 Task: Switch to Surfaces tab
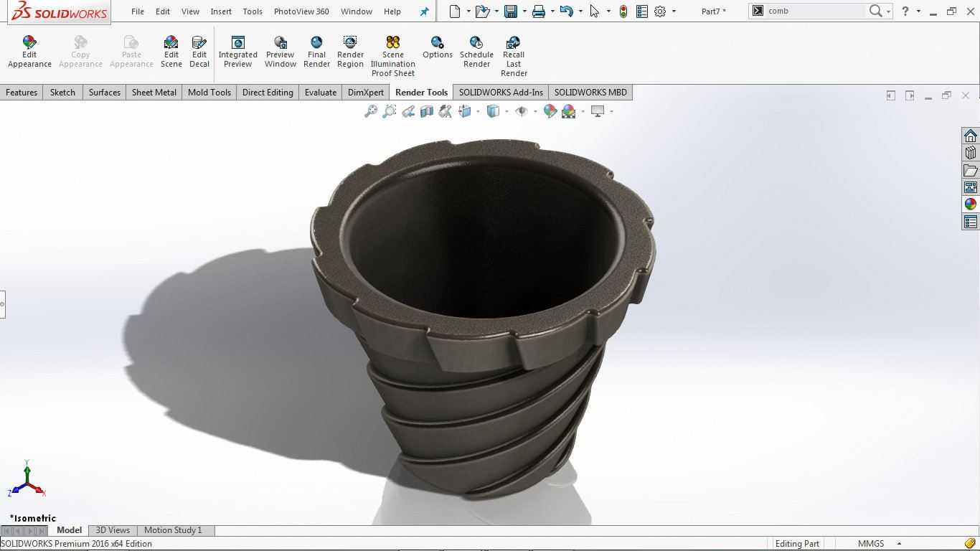coord(105,93)
